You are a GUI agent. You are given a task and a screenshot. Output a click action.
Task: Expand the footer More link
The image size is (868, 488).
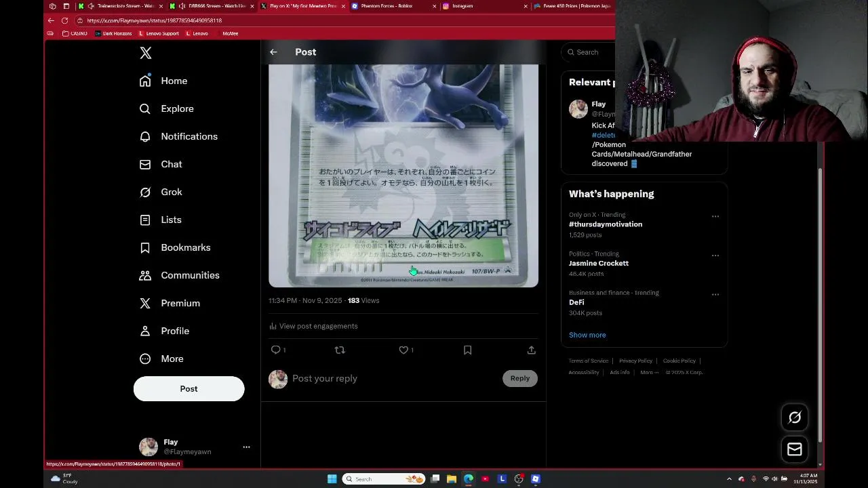pyautogui.click(x=649, y=372)
